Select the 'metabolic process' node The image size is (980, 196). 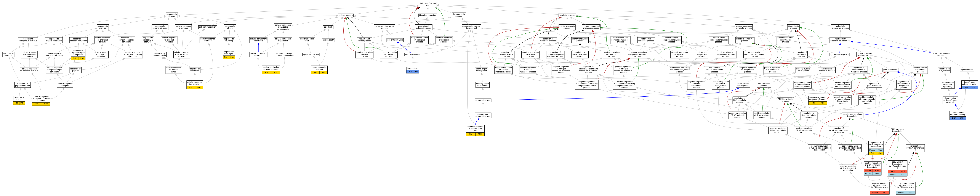[567, 15]
